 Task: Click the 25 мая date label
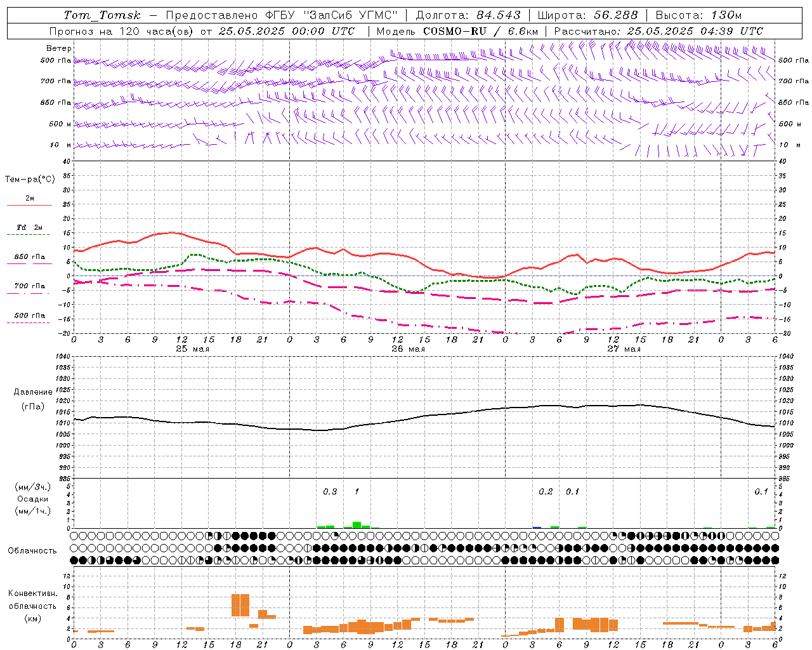[192, 349]
